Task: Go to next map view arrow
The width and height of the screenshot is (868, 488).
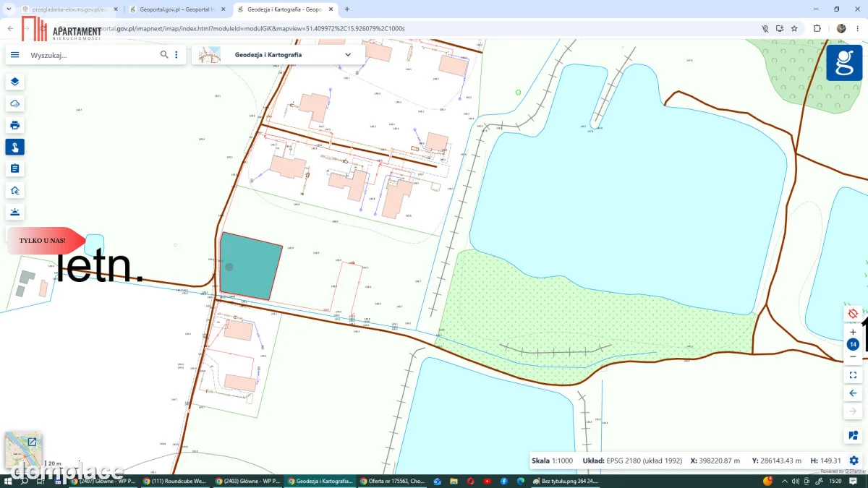Action: [853, 411]
